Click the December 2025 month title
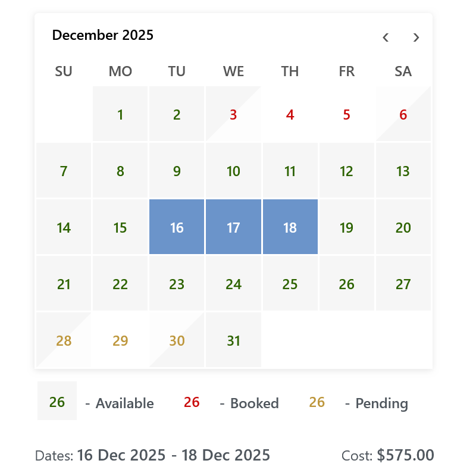Screen dimensions: 476x476 tap(102, 35)
